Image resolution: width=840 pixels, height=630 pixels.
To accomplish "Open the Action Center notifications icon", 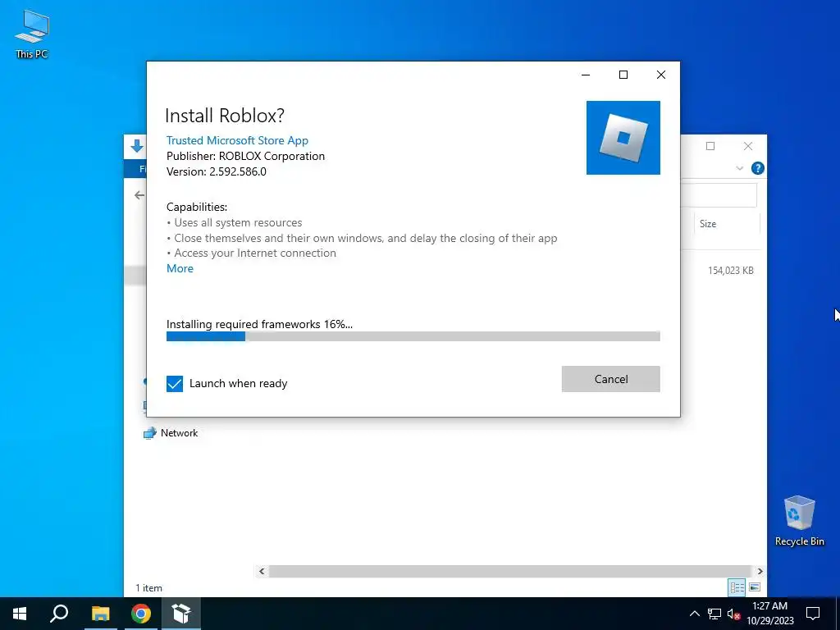I will pos(813,614).
